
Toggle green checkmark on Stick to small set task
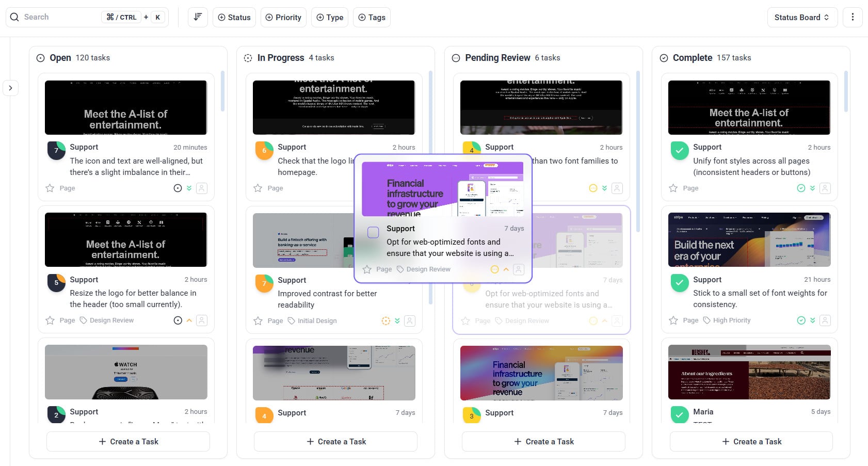(679, 283)
